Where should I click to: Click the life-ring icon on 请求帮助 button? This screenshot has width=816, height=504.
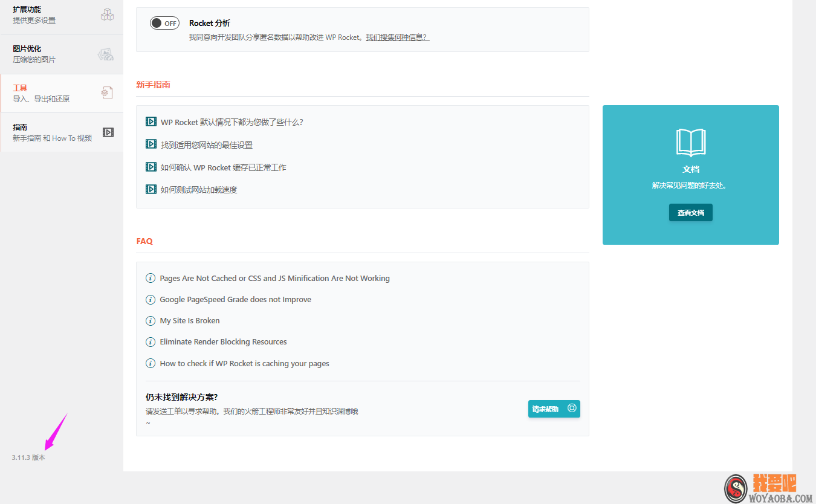coord(571,409)
